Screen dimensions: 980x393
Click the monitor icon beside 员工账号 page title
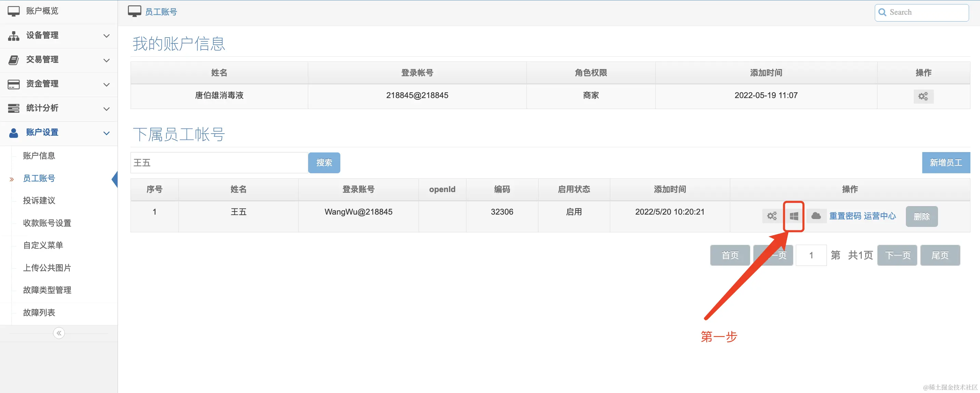[134, 11]
